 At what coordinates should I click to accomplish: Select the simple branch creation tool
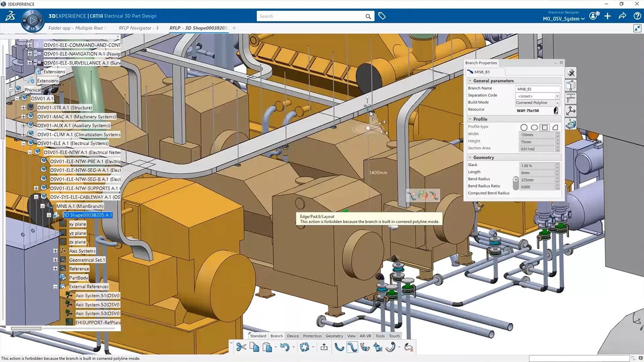click(x=339, y=347)
